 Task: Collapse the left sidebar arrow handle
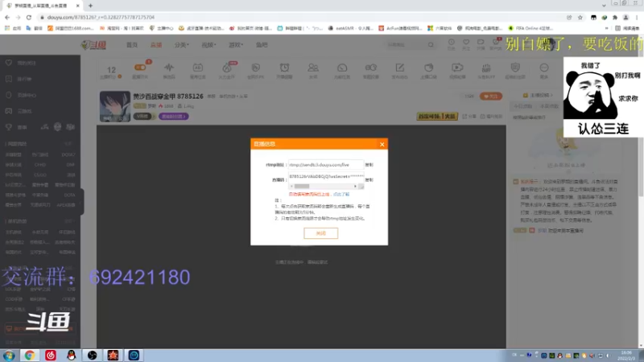coord(82,202)
